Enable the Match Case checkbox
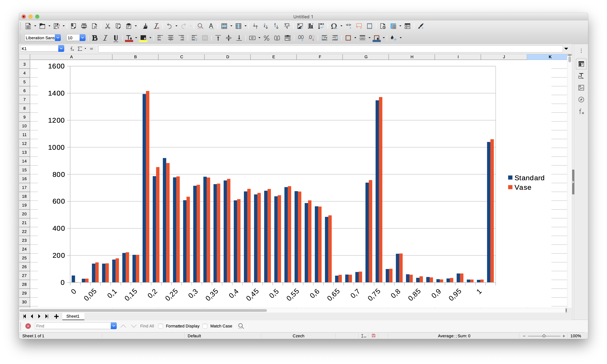Viewport: 607px width, 364px height. 205,326
